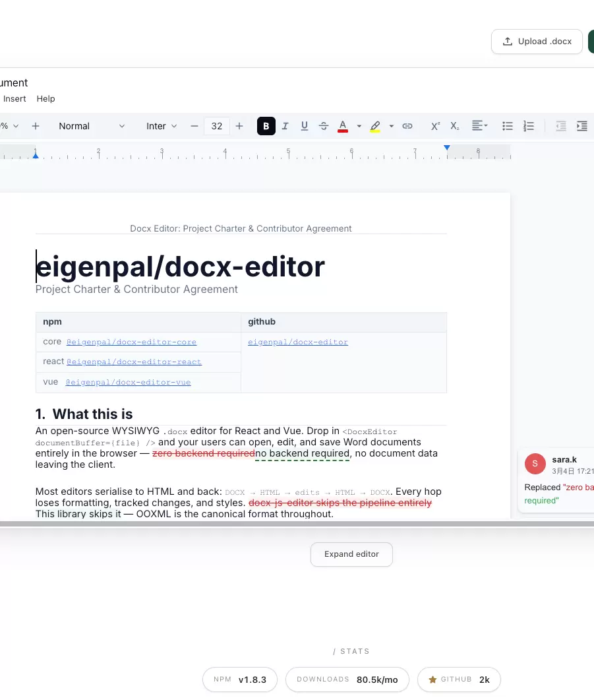Open the Insert menu
594x700 pixels.
pyautogui.click(x=15, y=99)
